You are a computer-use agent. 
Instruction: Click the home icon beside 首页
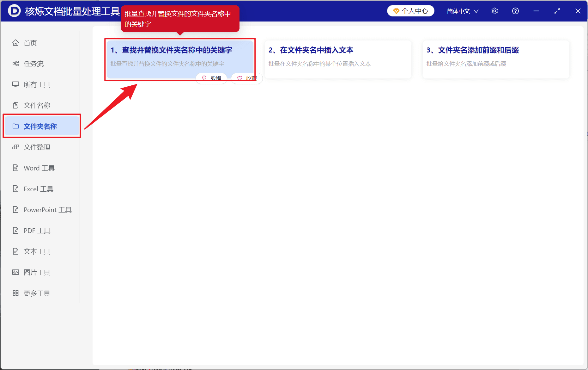(15, 43)
